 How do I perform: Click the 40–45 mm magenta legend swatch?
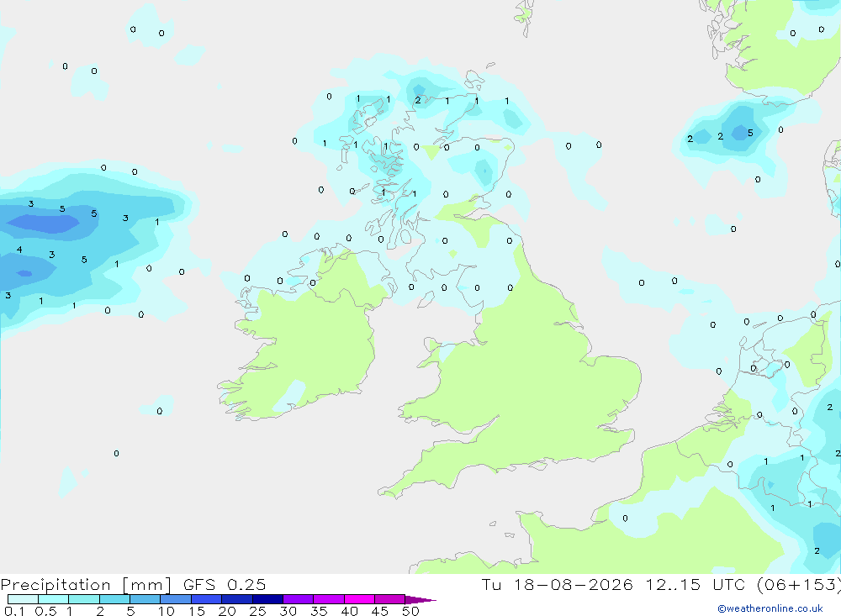point(359,599)
